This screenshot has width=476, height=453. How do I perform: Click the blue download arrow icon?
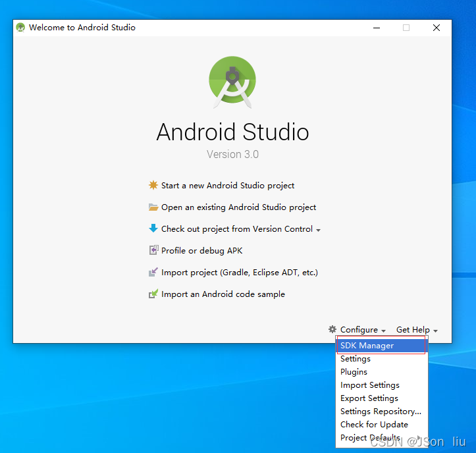(153, 228)
